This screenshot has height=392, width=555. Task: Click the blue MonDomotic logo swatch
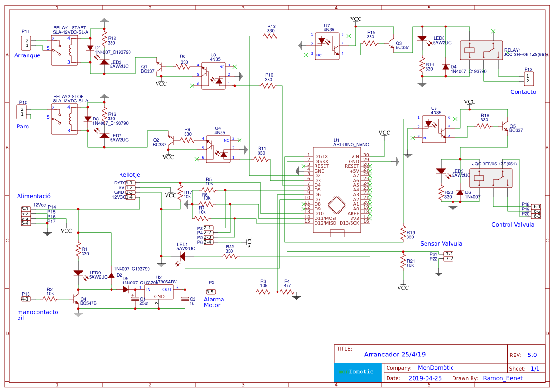click(x=358, y=373)
